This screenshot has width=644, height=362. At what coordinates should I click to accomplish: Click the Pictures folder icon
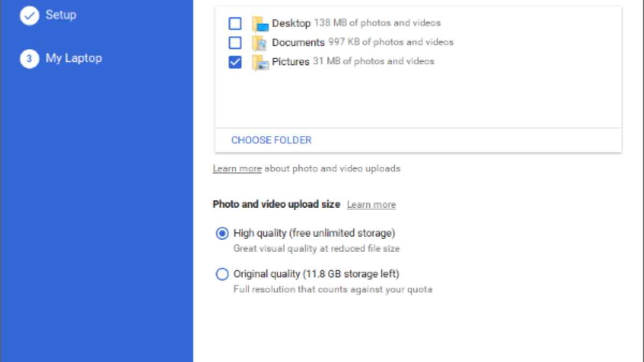260,62
